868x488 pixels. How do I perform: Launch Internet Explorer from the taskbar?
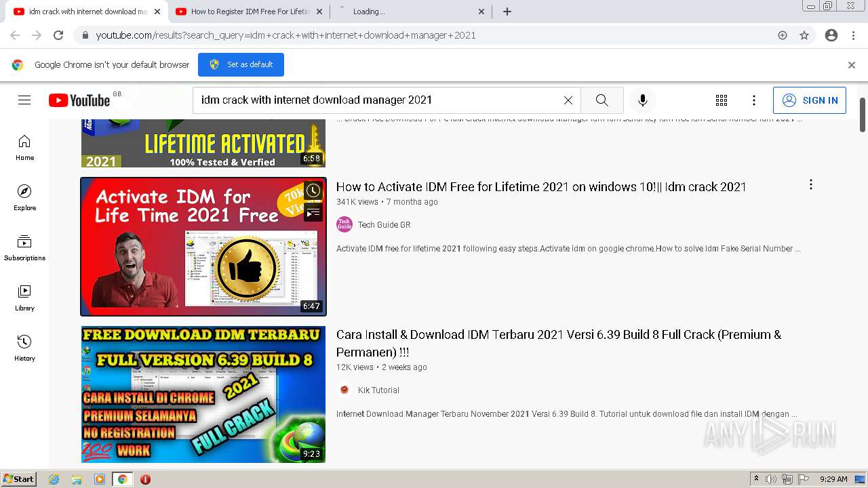point(54,479)
